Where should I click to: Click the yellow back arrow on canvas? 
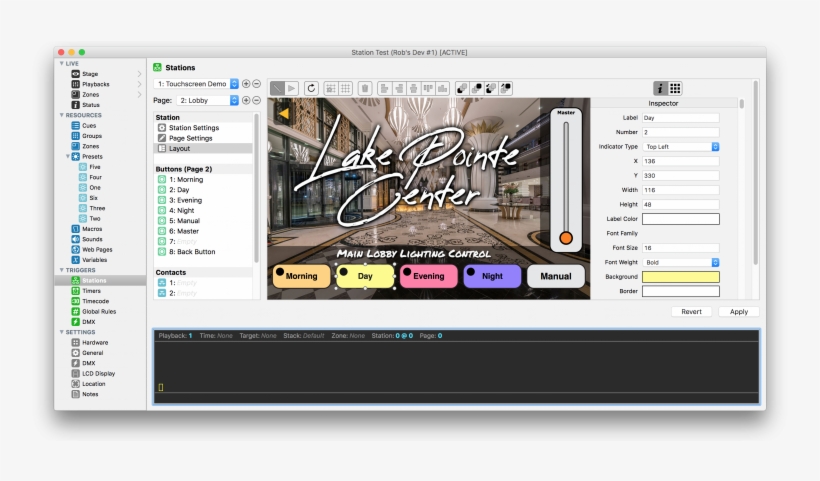pyautogui.click(x=283, y=114)
